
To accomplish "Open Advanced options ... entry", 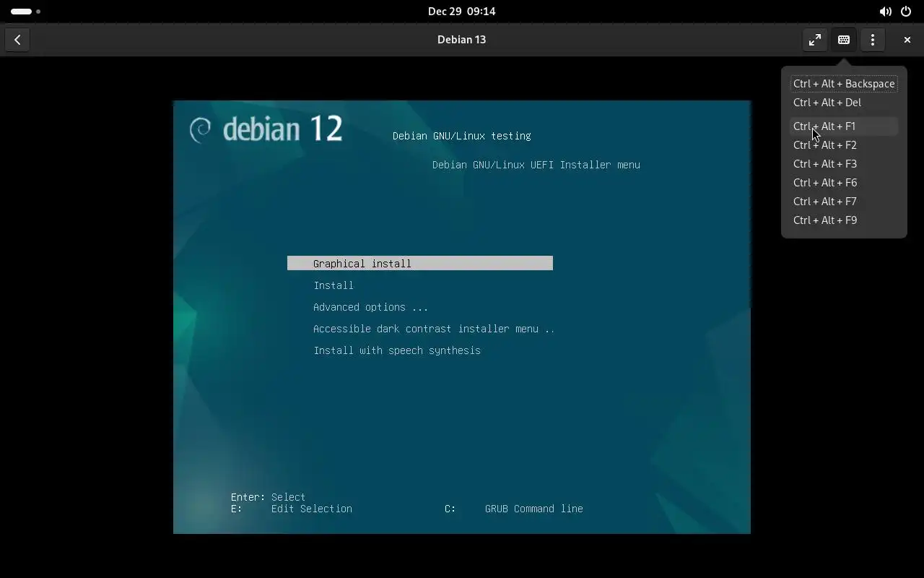I will click(x=371, y=307).
